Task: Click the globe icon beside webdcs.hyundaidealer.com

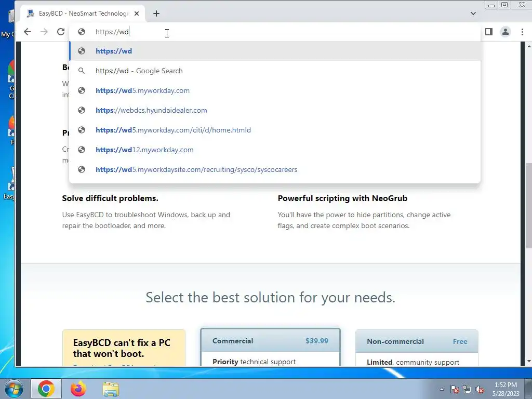Action: point(82,110)
